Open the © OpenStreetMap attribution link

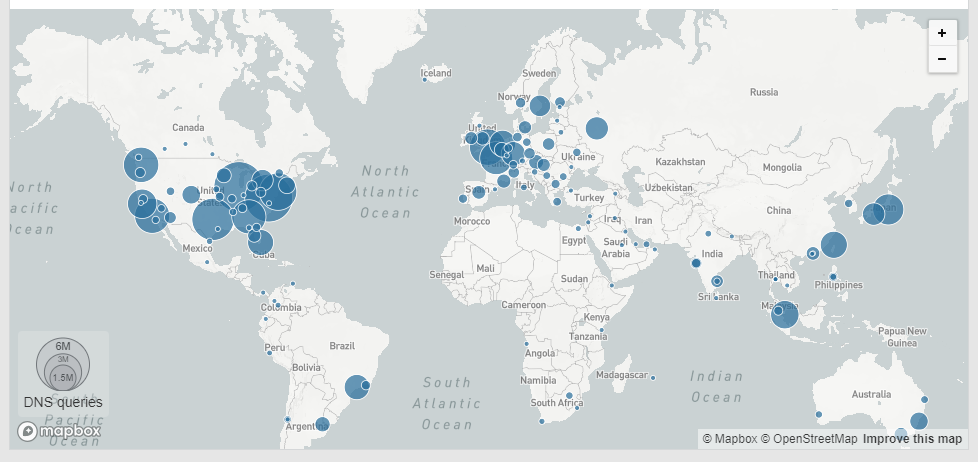[808, 439]
